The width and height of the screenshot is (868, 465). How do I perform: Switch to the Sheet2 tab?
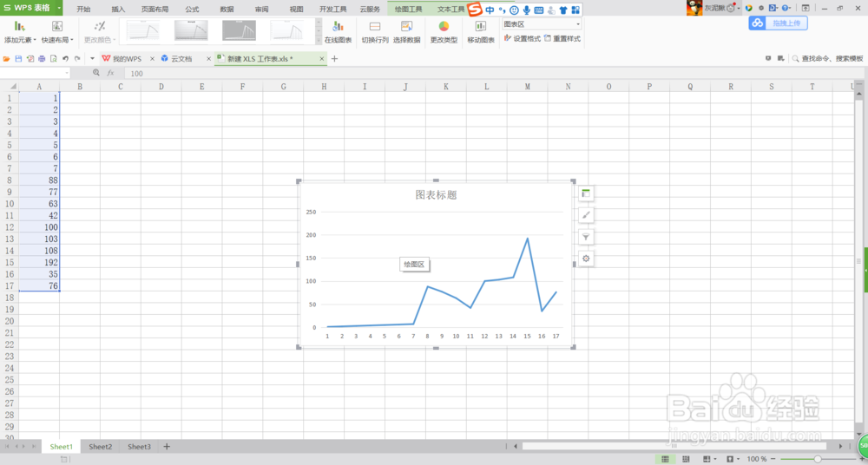[100, 446]
